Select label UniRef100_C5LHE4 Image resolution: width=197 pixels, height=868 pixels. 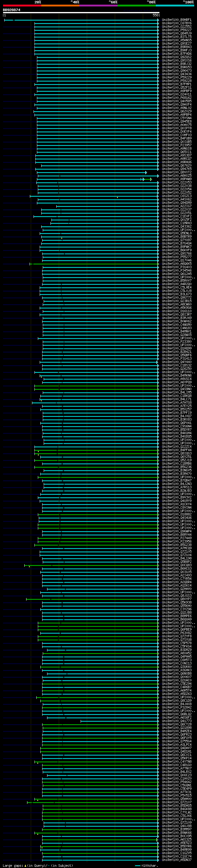(176, 287)
